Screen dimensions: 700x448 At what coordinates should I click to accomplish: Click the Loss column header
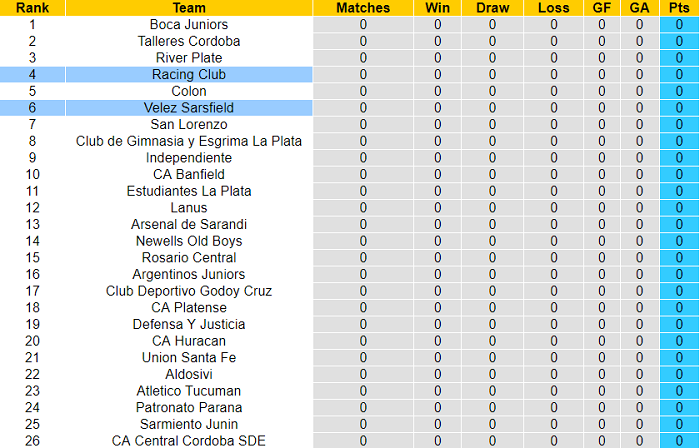[x=554, y=8]
